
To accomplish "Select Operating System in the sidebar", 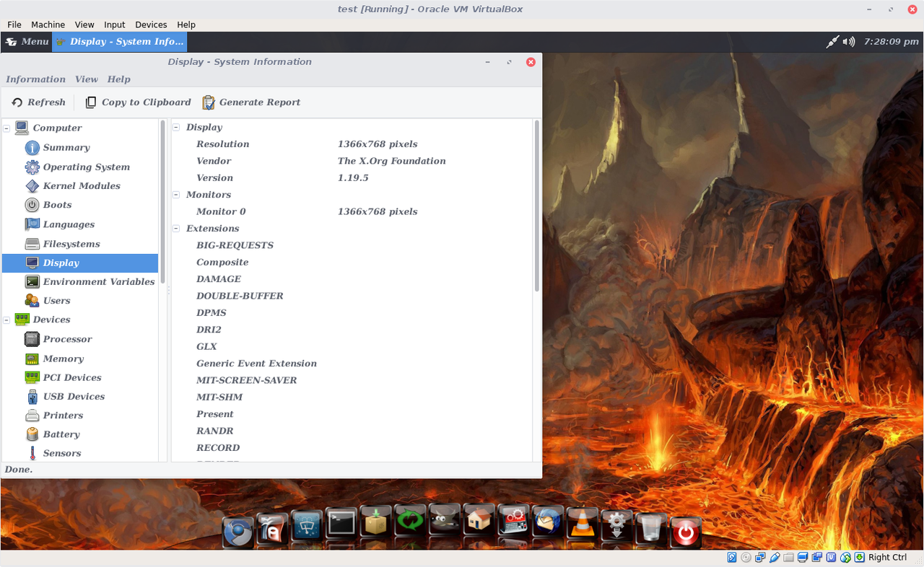I will tap(86, 167).
